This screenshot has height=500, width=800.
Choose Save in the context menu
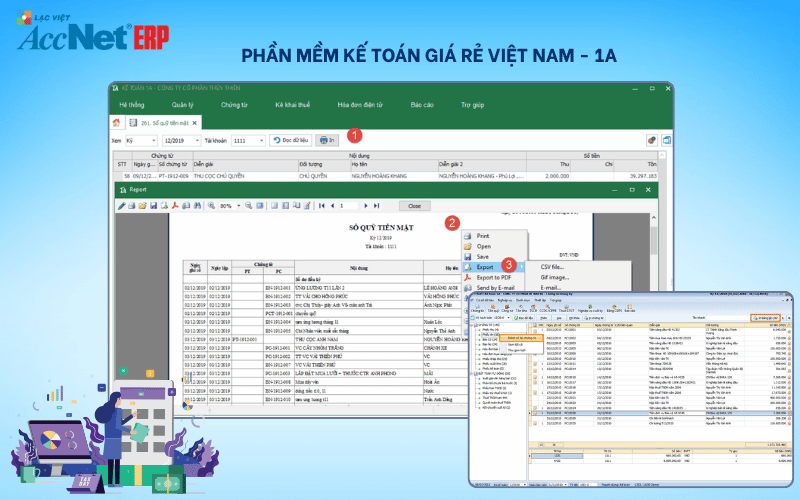click(494, 257)
